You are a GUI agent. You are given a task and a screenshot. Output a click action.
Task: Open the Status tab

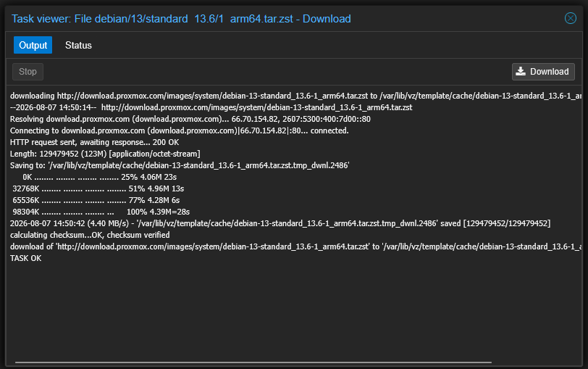pos(78,45)
